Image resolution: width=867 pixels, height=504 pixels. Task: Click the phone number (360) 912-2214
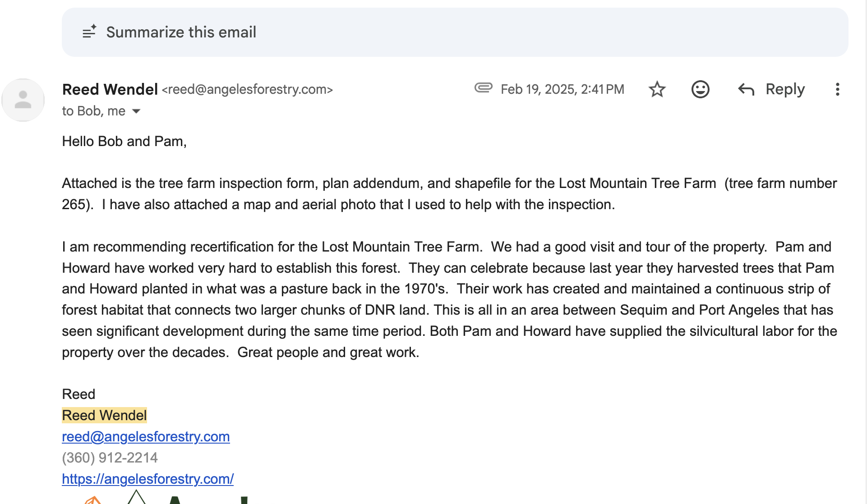(110, 458)
